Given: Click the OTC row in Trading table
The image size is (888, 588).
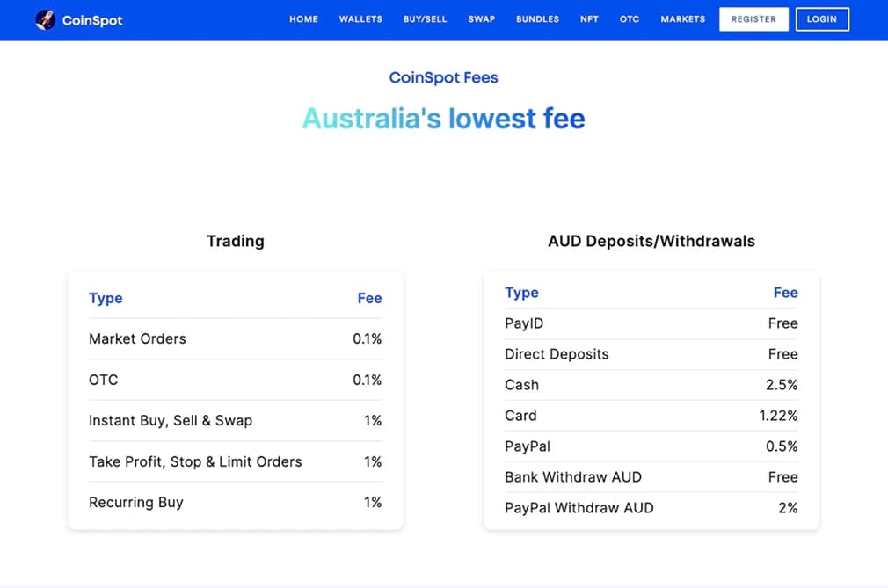Looking at the screenshot, I should [x=235, y=380].
